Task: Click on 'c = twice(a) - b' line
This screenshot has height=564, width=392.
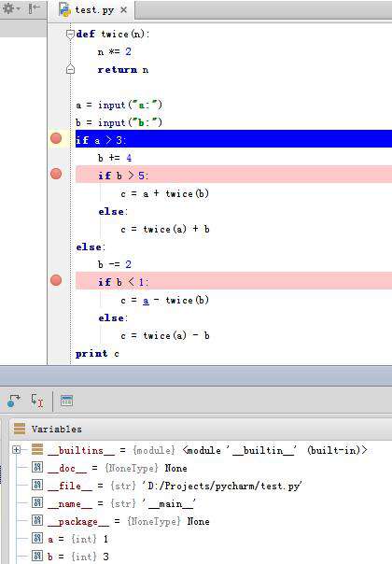Action: tap(165, 335)
